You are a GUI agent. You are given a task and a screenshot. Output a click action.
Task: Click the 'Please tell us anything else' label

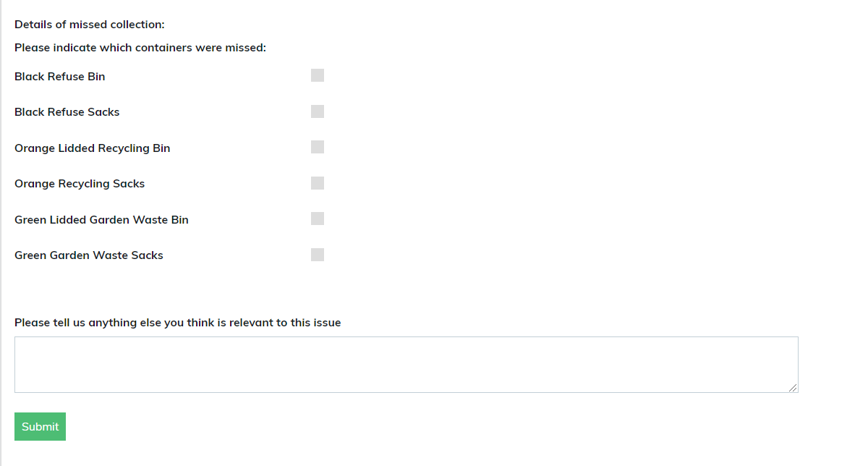point(177,323)
